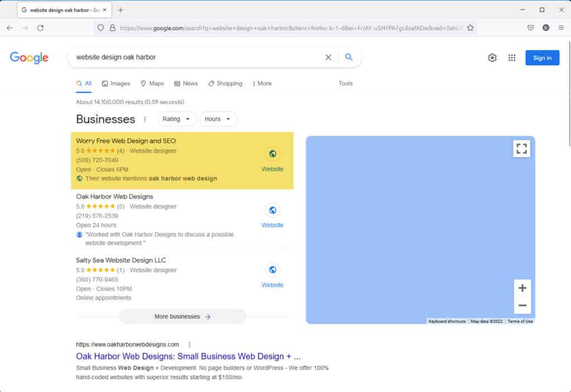Click the page vertical scrollbar

(x=569, y=94)
